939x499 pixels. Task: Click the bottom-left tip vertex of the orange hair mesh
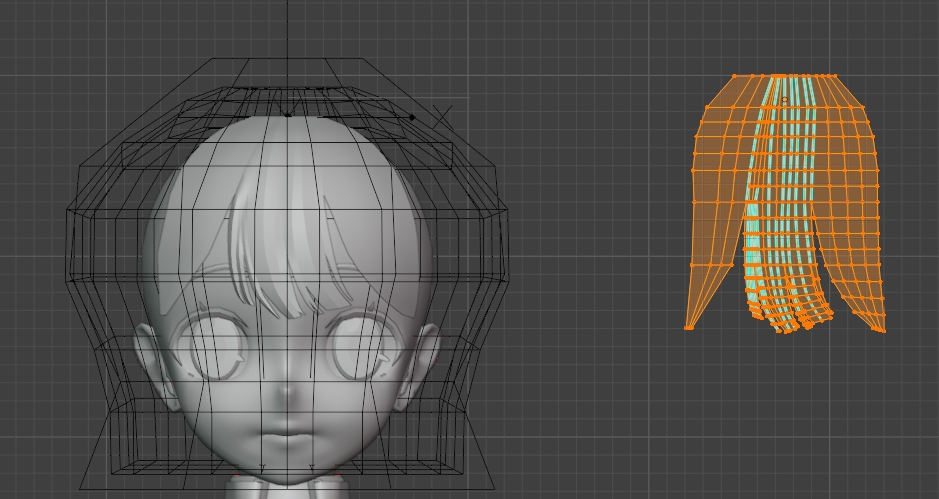(688, 328)
